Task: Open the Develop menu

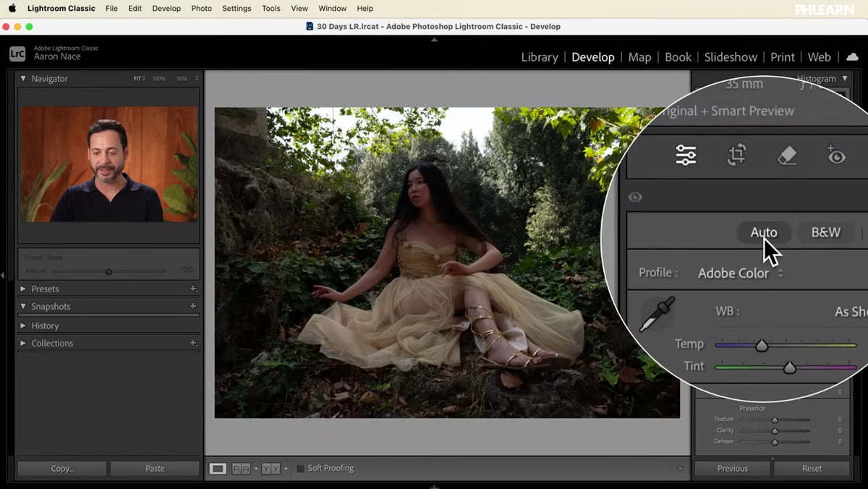Action: coord(166,8)
